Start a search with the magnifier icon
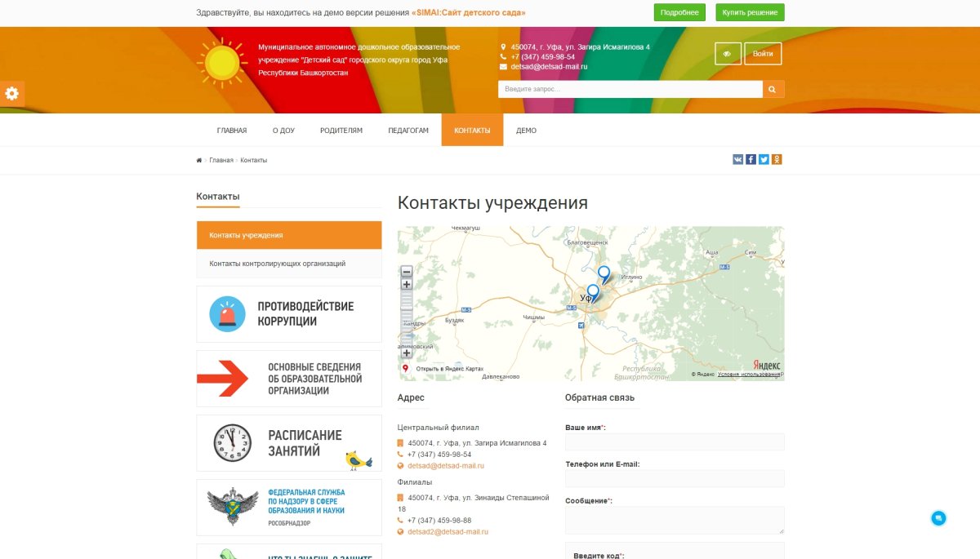Image resolution: width=980 pixels, height=559 pixels. point(772,88)
